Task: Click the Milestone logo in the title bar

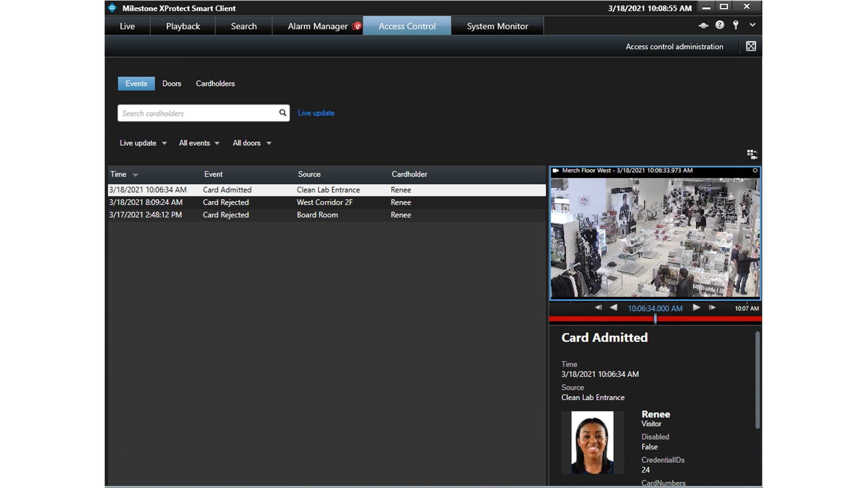Action: tap(113, 8)
